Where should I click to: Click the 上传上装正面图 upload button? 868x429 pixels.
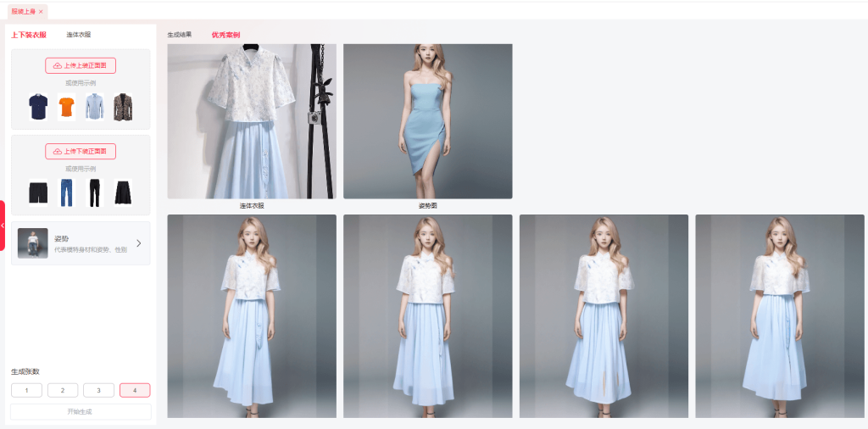(x=81, y=65)
